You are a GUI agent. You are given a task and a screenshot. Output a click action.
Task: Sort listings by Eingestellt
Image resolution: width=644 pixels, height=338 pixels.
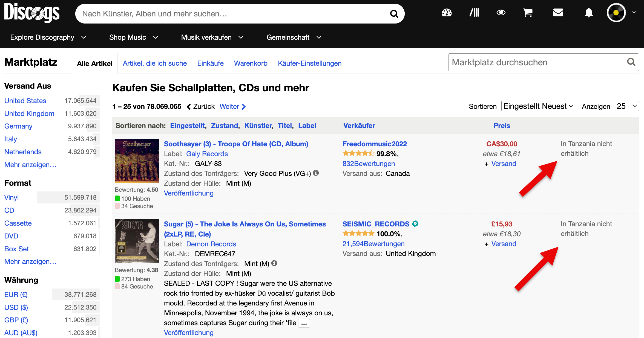(x=187, y=126)
